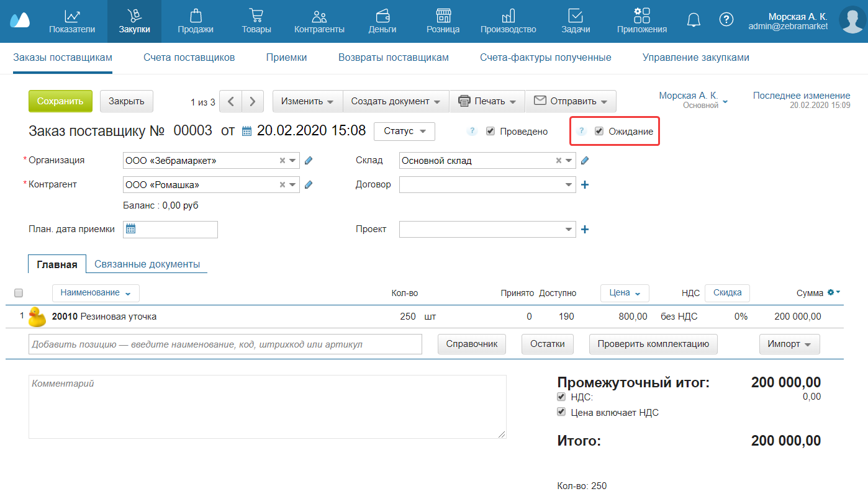Open the notifications bell icon
Viewport: 868px width, 499px height.
(x=694, y=20)
